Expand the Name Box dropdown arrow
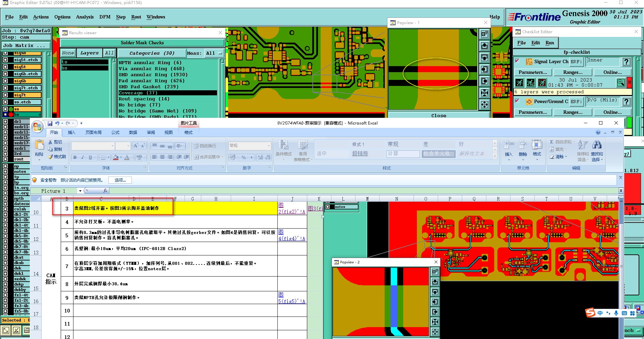The width and height of the screenshot is (644, 339). (80, 191)
